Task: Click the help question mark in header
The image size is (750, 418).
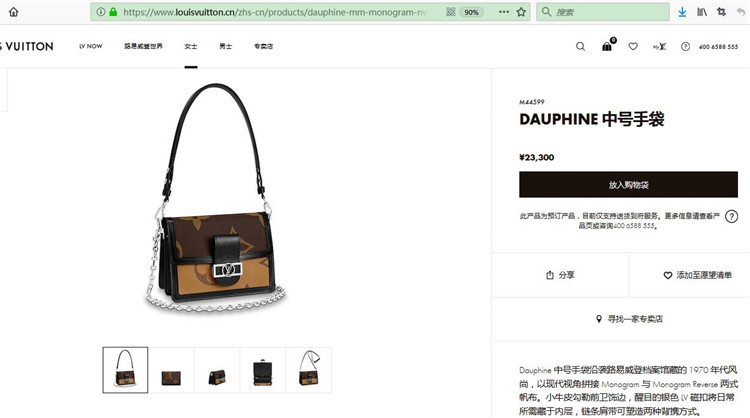Action: [685, 46]
